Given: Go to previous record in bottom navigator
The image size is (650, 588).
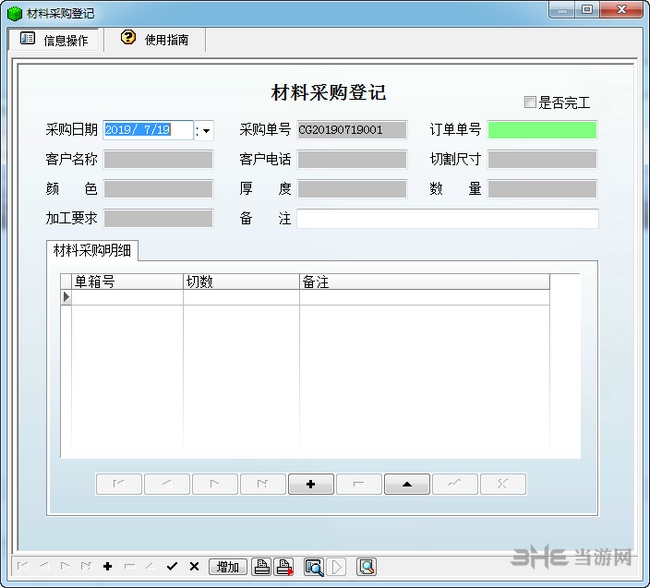Looking at the screenshot, I should coord(44,566).
